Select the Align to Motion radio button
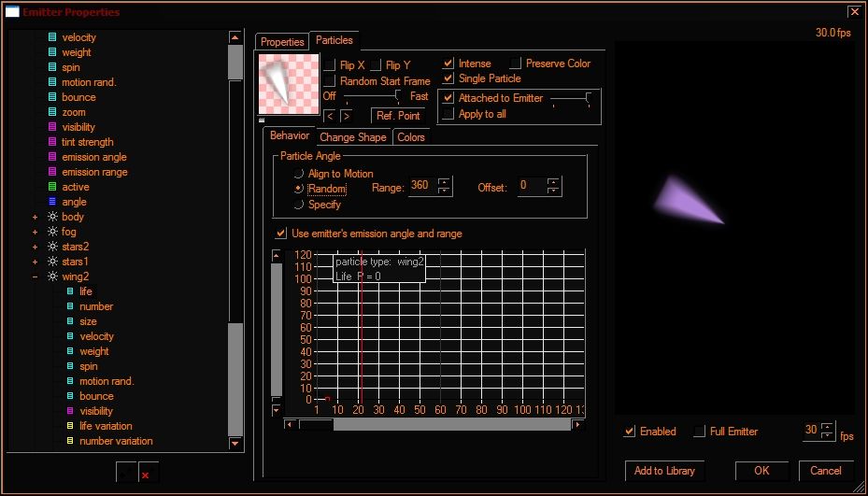The width and height of the screenshot is (868, 496). click(x=299, y=174)
